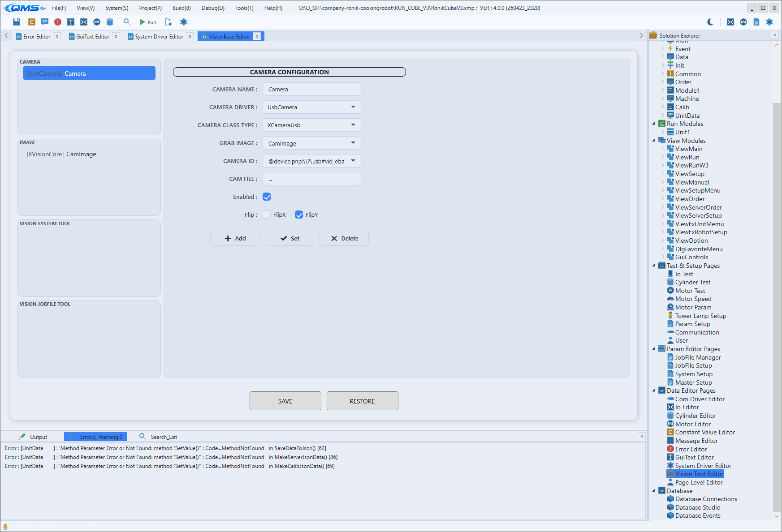This screenshot has height=532, width=782.
Task: Open the GRAB IMAGE dropdown
Action: click(311, 143)
